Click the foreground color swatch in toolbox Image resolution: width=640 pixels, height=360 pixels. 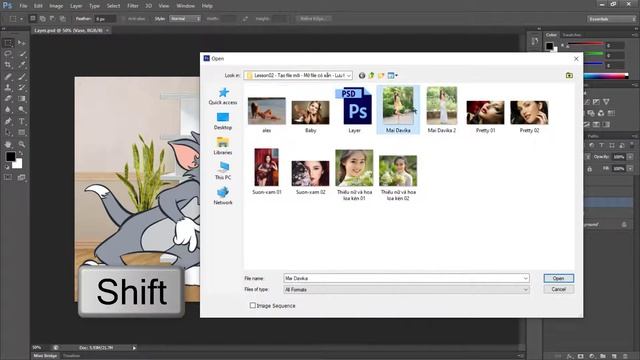(x=11, y=156)
